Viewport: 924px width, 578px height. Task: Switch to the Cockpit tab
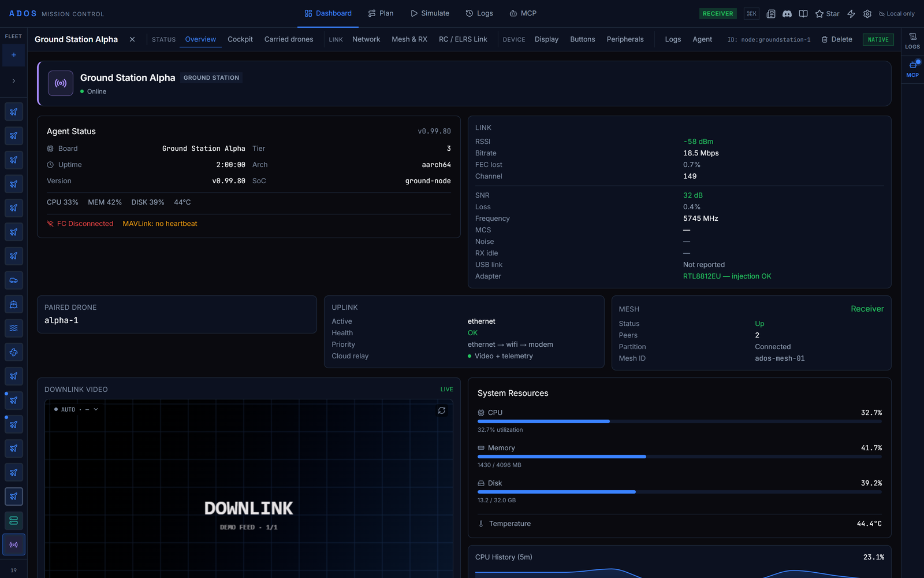[x=240, y=39]
